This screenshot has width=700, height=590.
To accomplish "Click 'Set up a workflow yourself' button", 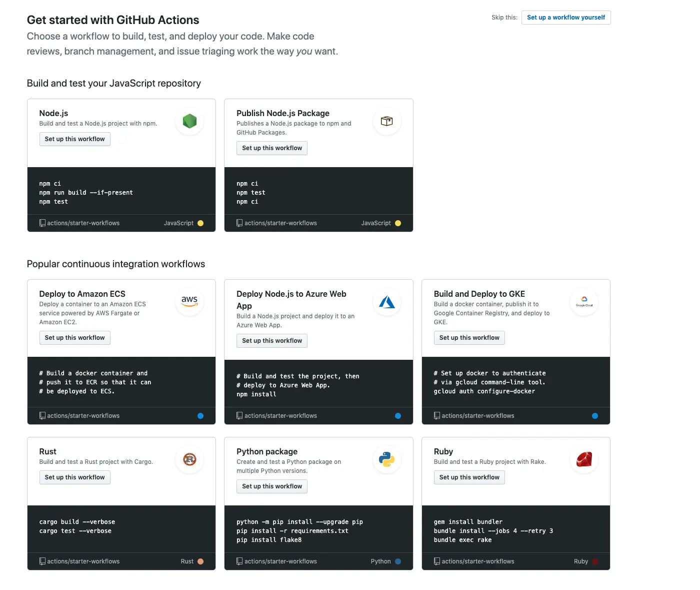I will click(x=566, y=18).
